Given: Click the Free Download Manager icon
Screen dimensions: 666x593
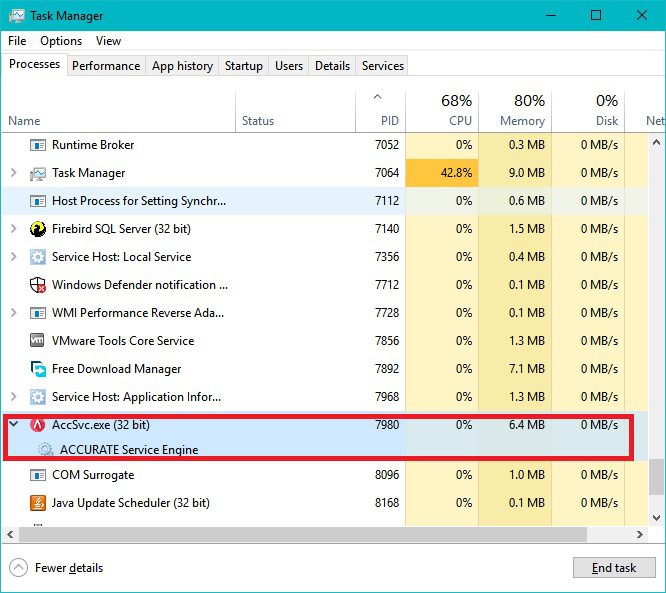Looking at the screenshot, I should pos(38,369).
